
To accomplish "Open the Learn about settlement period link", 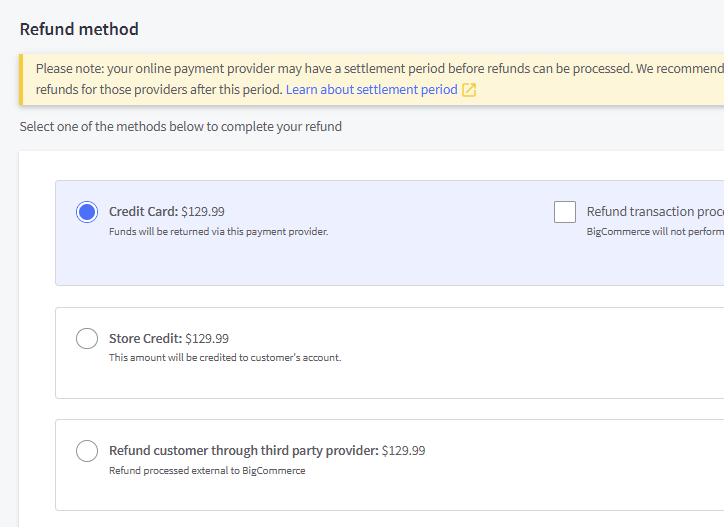I will click(x=371, y=90).
